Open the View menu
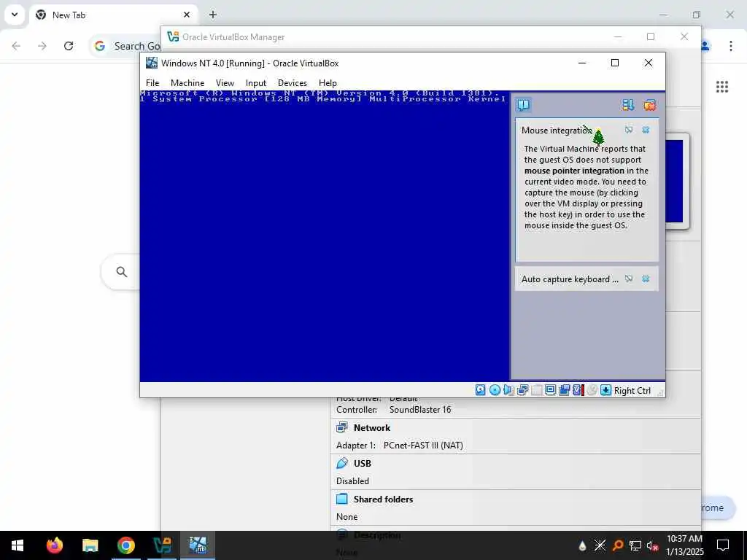 click(x=225, y=83)
